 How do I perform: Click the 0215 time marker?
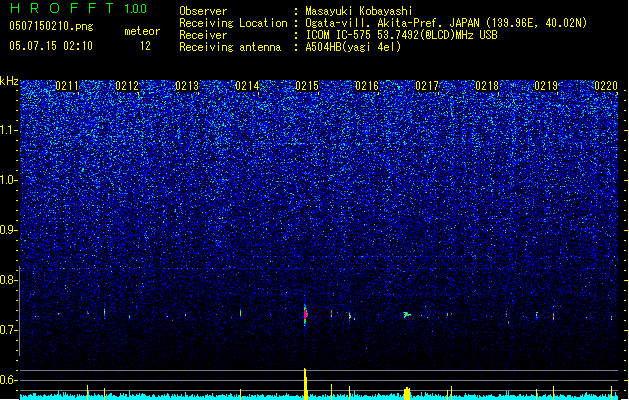click(x=307, y=86)
